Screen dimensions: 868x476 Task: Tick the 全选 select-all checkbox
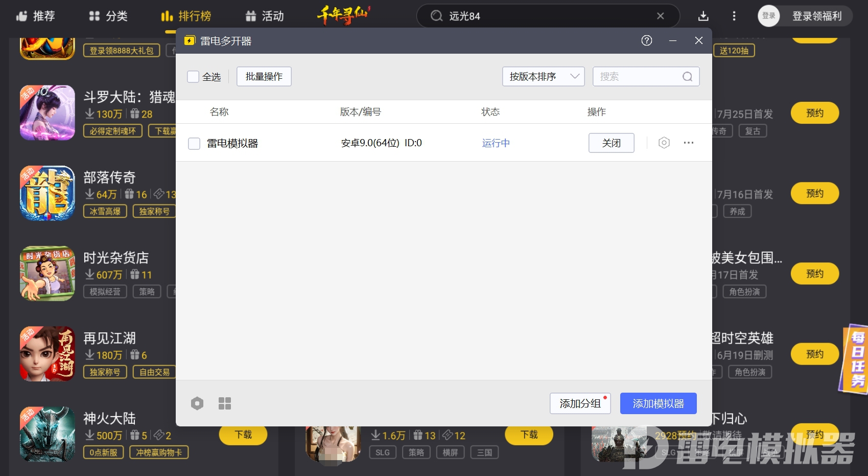click(193, 77)
